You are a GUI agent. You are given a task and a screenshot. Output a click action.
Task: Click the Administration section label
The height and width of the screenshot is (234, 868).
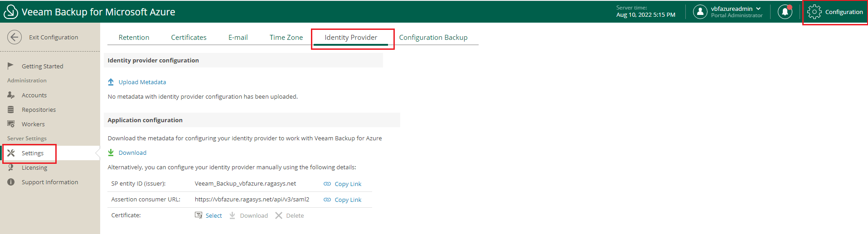tap(27, 81)
